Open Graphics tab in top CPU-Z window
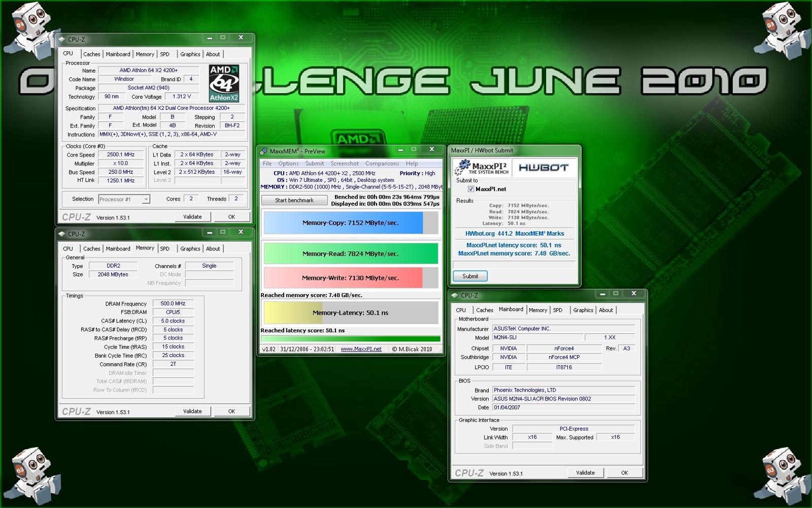 tap(190, 54)
